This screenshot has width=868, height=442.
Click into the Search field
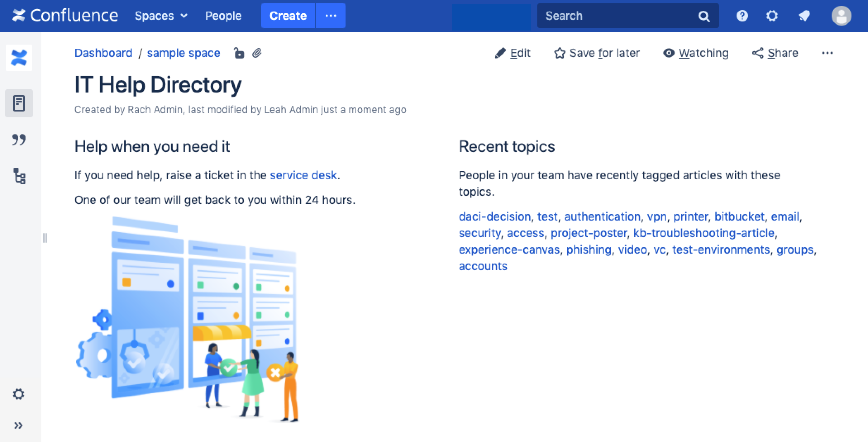(618, 16)
